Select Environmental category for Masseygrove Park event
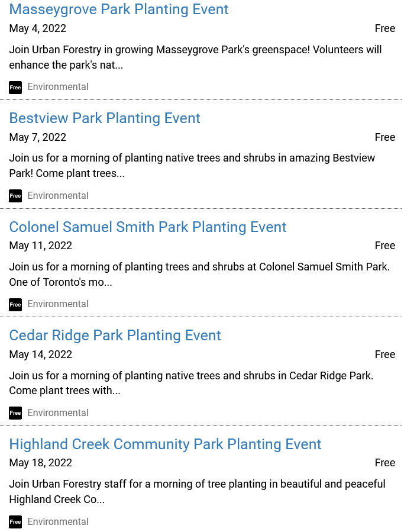This screenshot has height=532, width=404. click(58, 87)
